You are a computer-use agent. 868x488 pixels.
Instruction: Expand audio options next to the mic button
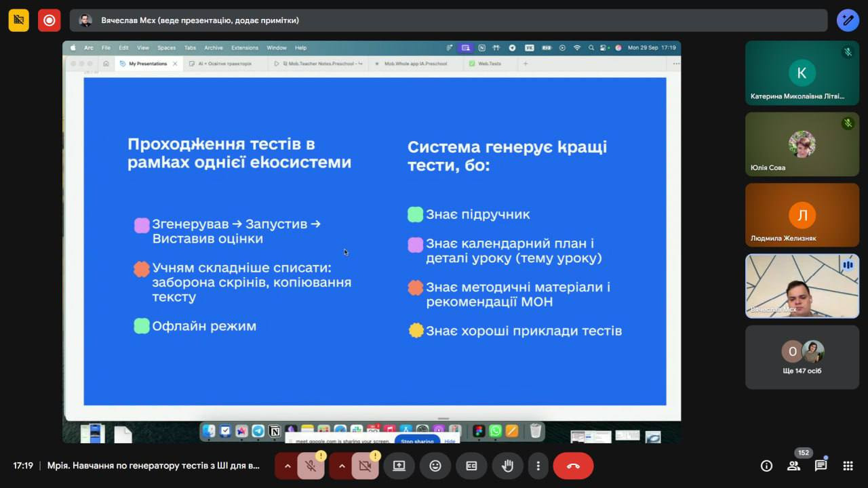pyautogui.click(x=288, y=466)
